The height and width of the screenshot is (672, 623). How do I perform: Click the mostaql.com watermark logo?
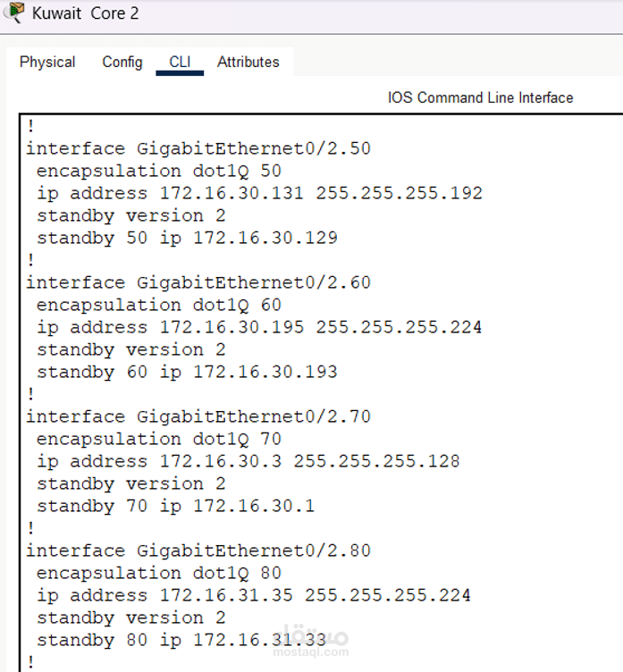point(311,641)
